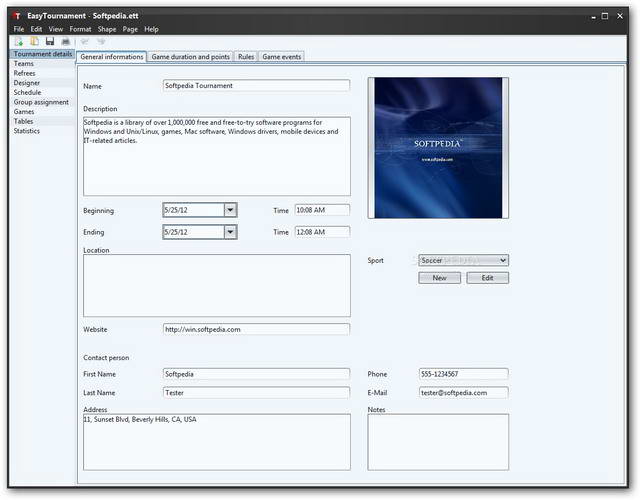
Task: Select Group assignment in the sidebar
Action: pyautogui.click(x=41, y=102)
